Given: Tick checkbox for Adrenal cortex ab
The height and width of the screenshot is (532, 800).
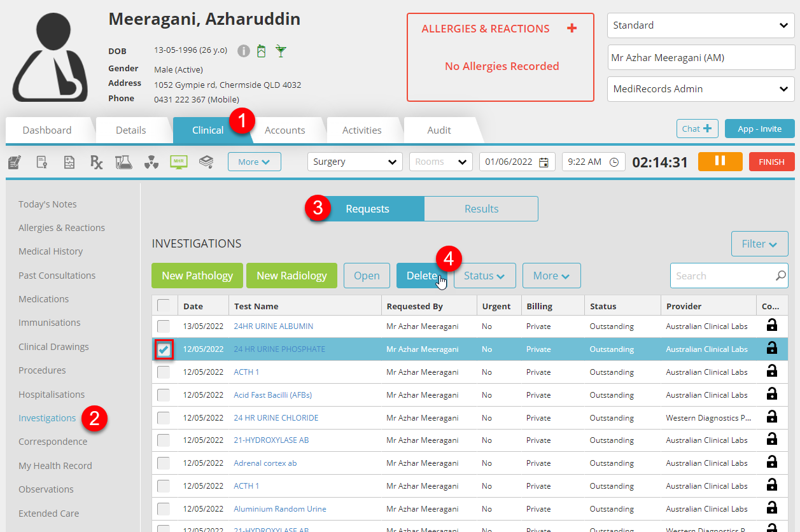Looking at the screenshot, I should [164, 463].
